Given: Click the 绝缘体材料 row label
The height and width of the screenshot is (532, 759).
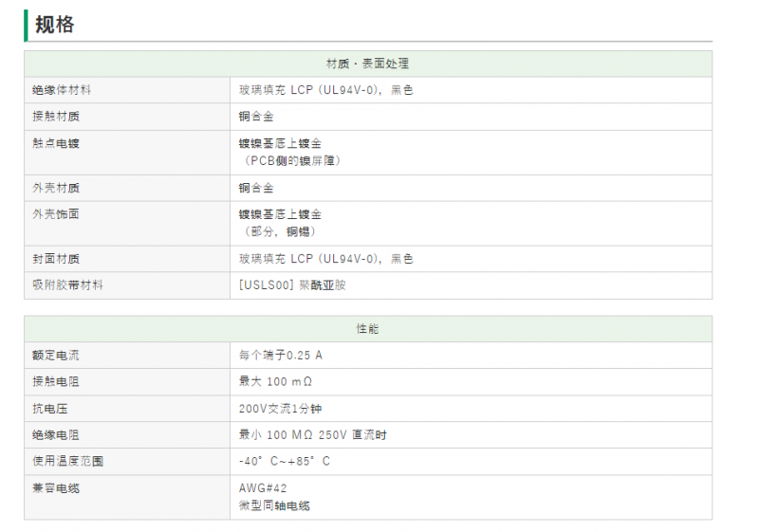Looking at the screenshot, I should [x=62, y=90].
